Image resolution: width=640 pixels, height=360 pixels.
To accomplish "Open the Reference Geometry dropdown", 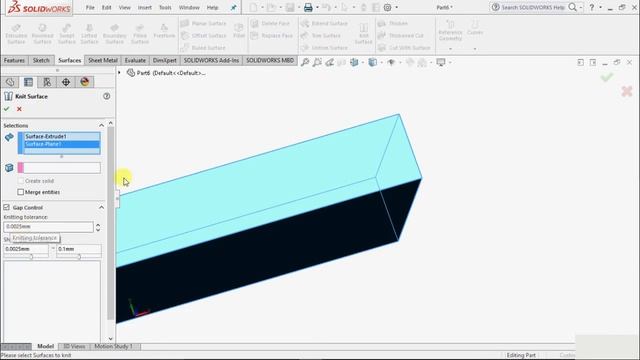I will click(x=450, y=49).
